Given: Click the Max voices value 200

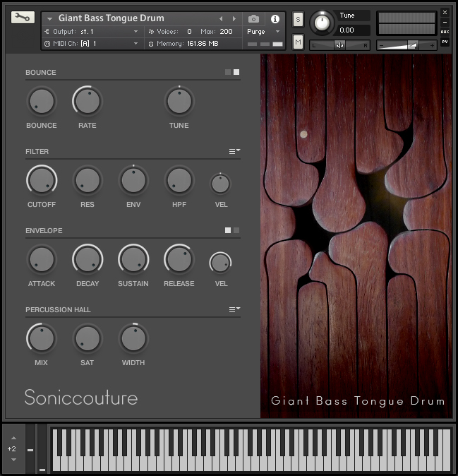Looking at the screenshot, I should click(226, 32).
